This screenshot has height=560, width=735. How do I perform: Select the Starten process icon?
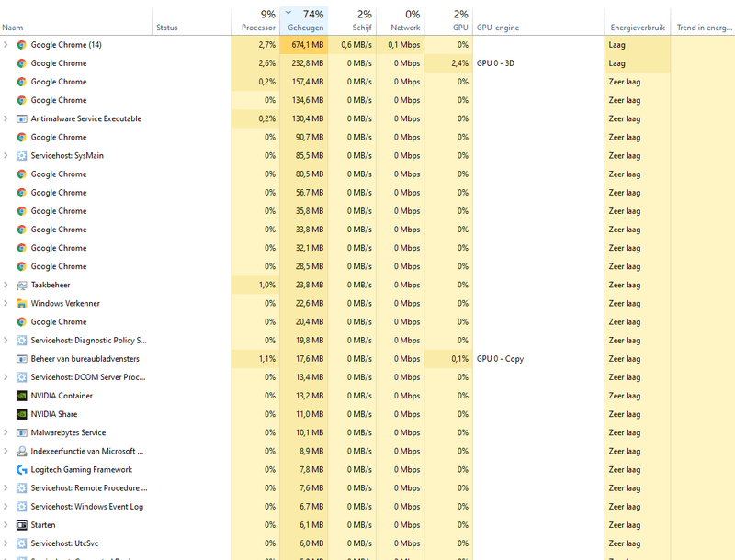click(x=21, y=525)
